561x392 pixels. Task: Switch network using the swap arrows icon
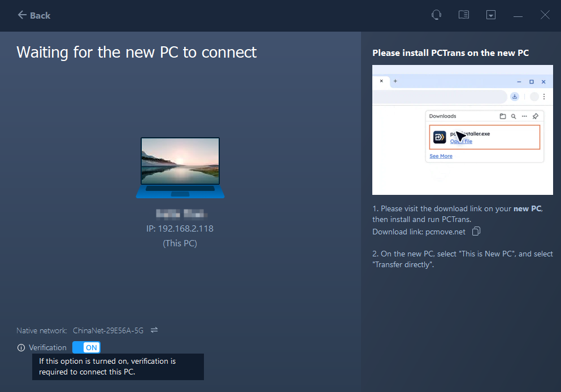pyautogui.click(x=154, y=330)
